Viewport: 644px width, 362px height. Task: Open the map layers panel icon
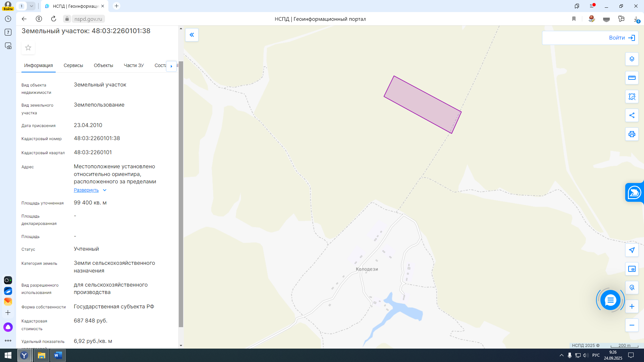point(632,59)
